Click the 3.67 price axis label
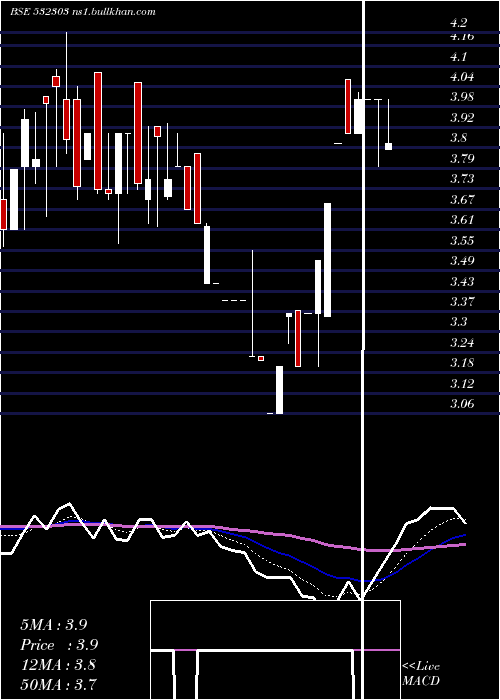Image resolution: width=500 pixels, height=700 pixels. (x=462, y=199)
